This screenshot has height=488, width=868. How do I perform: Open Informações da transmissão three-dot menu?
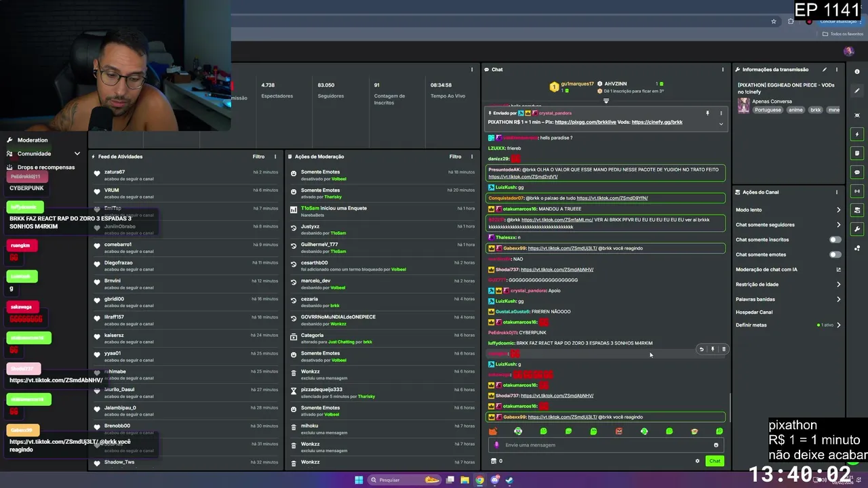point(837,69)
